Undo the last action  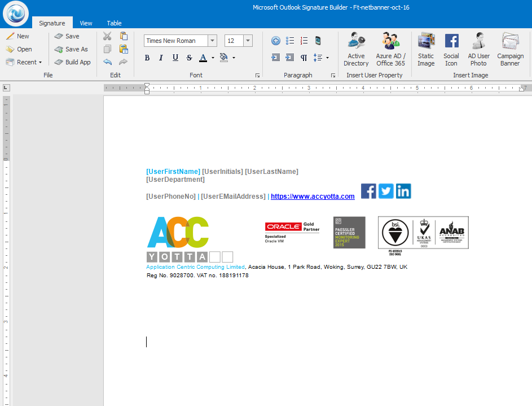point(107,62)
